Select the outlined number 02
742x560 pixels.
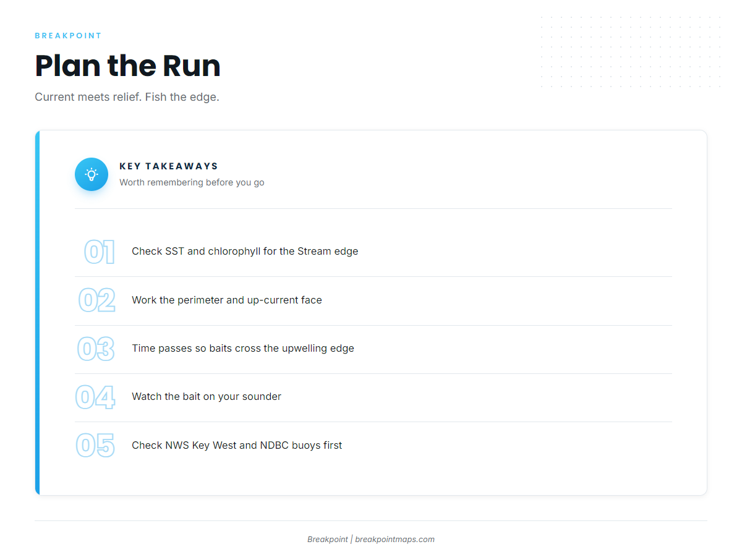pyautogui.click(x=96, y=300)
